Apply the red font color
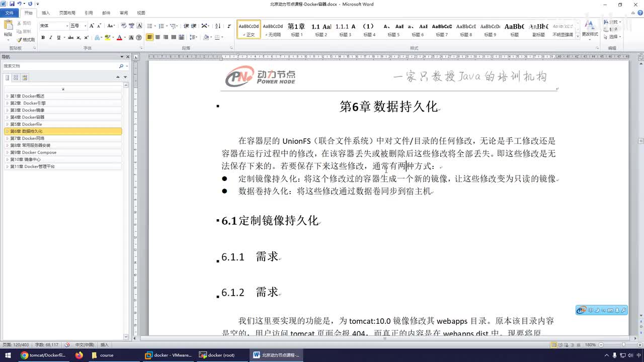 click(119, 38)
